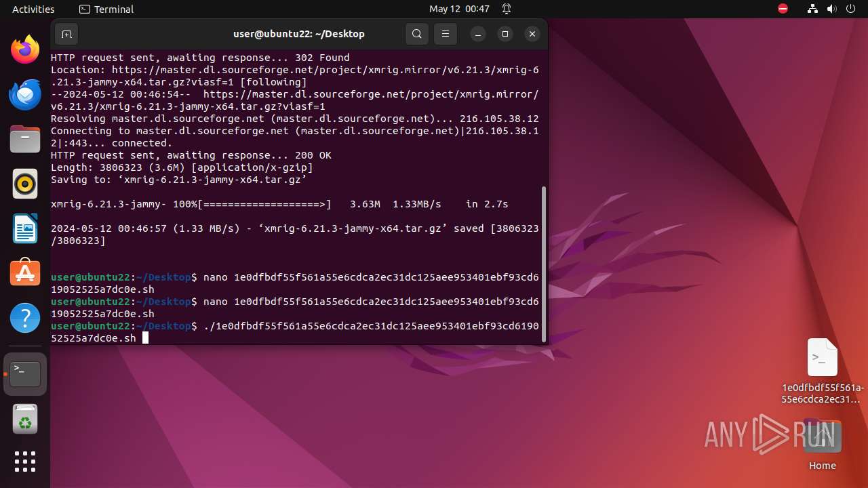Click the '2024-05-12 00:46:57' saved line

pyautogui.click(x=295, y=235)
